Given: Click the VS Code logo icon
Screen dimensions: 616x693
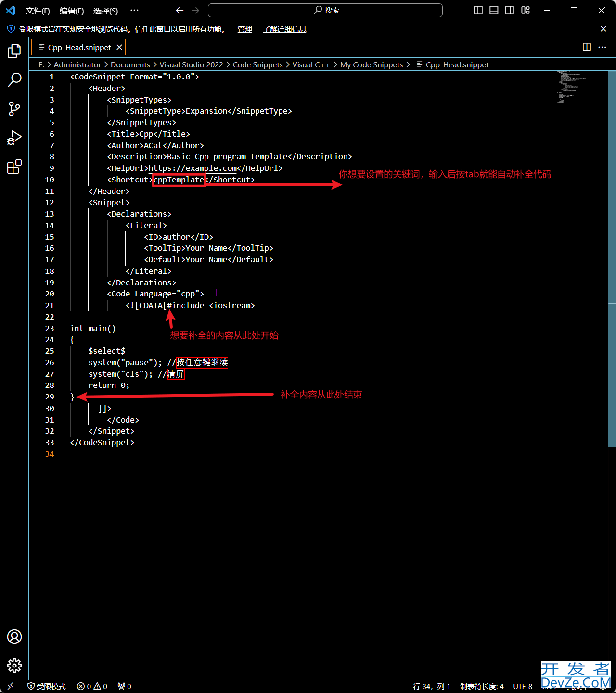Looking at the screenshot, I should [x=11, y=10].
